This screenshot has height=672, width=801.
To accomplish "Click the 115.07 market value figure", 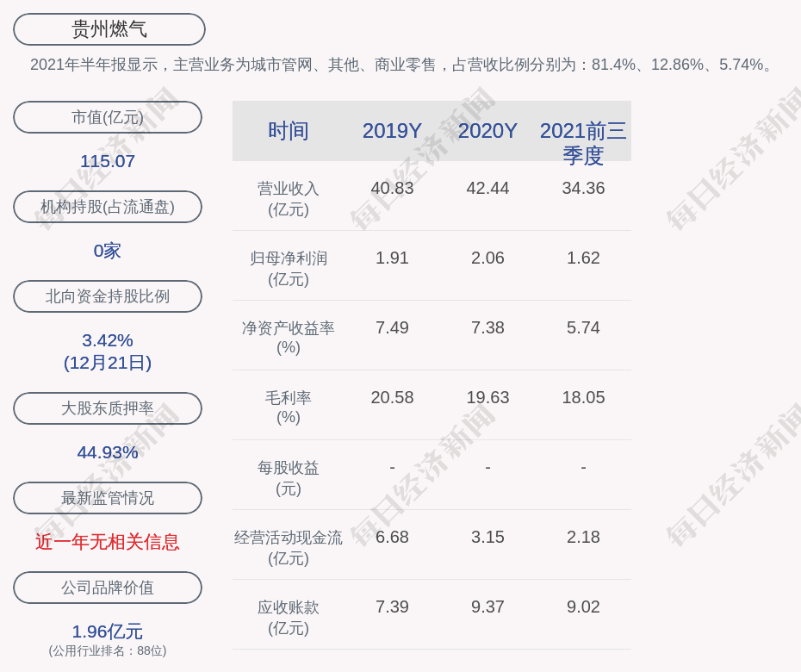I will pyautogui.click(x=108, y=161).
